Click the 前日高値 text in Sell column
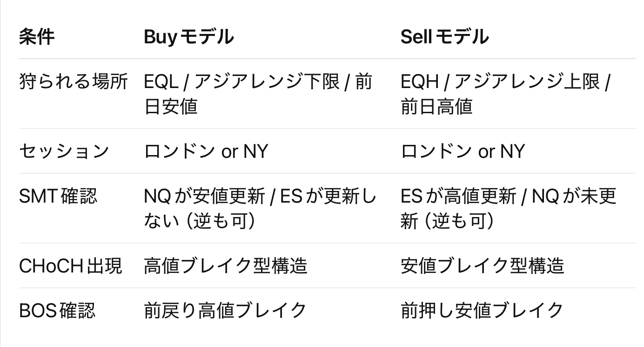Image resolution: width=644 pixels, height=347 pixels. 436,107
